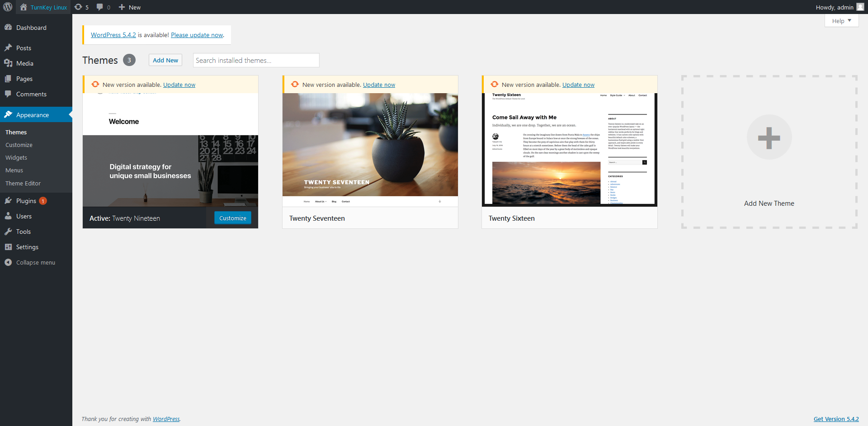
Task: Open the Media library menu
Action: click(25, 63)
